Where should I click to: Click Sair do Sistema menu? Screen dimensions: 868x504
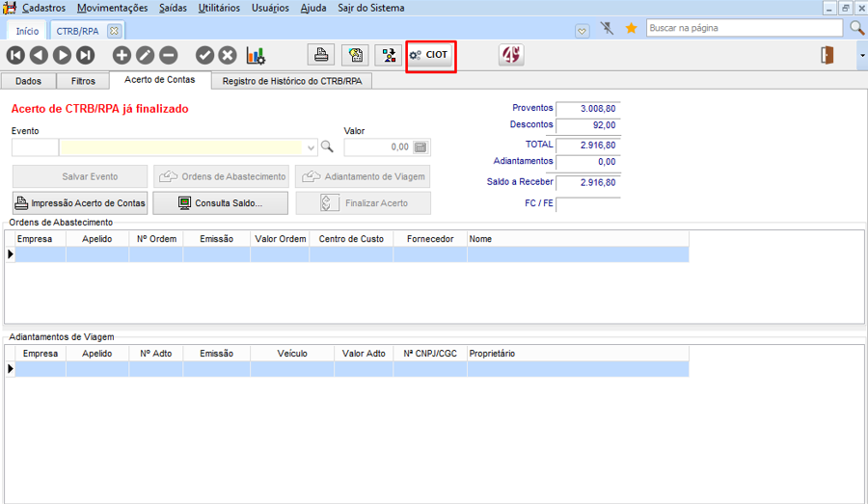pyautogui.click(x=371, y=8)
